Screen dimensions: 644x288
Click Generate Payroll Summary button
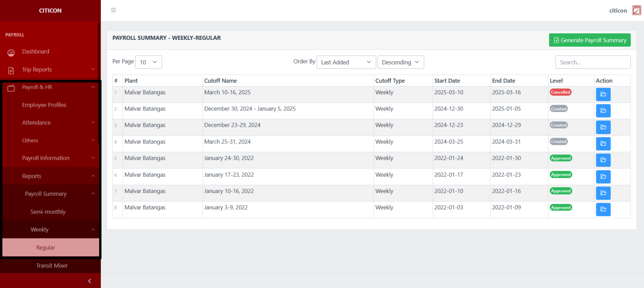(590, 40)
